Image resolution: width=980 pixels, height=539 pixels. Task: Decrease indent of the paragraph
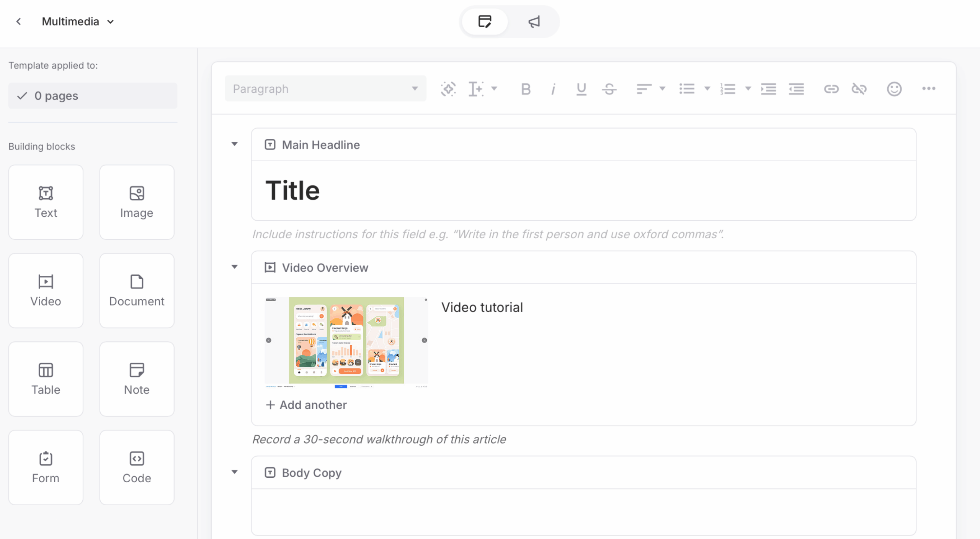(796, 89)
